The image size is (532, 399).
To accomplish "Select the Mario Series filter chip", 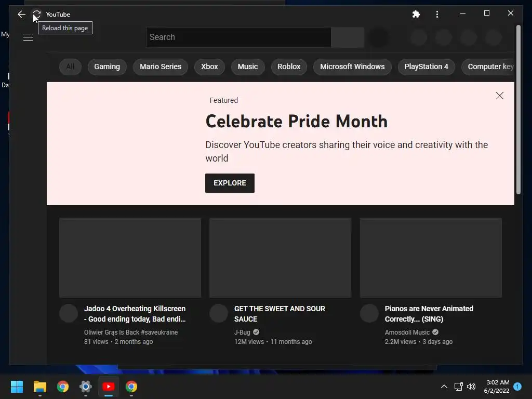I will [161, 66].
